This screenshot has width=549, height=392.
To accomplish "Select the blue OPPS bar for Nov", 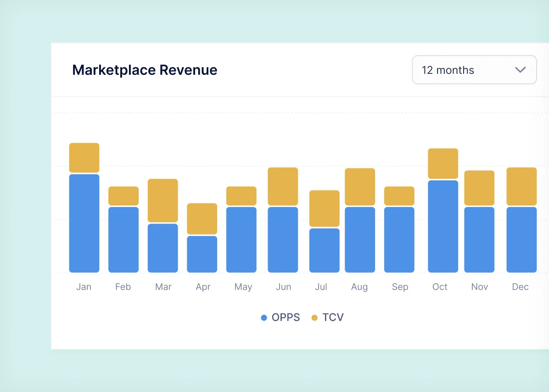I will click(479, 240).
